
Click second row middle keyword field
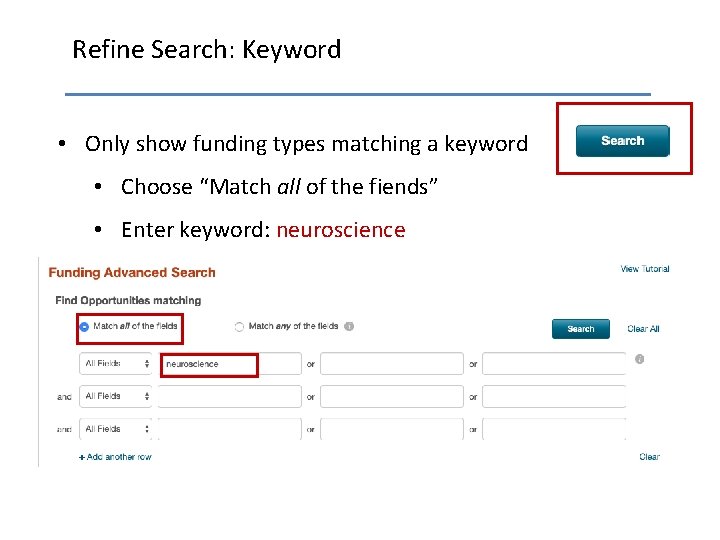point(391,396)
